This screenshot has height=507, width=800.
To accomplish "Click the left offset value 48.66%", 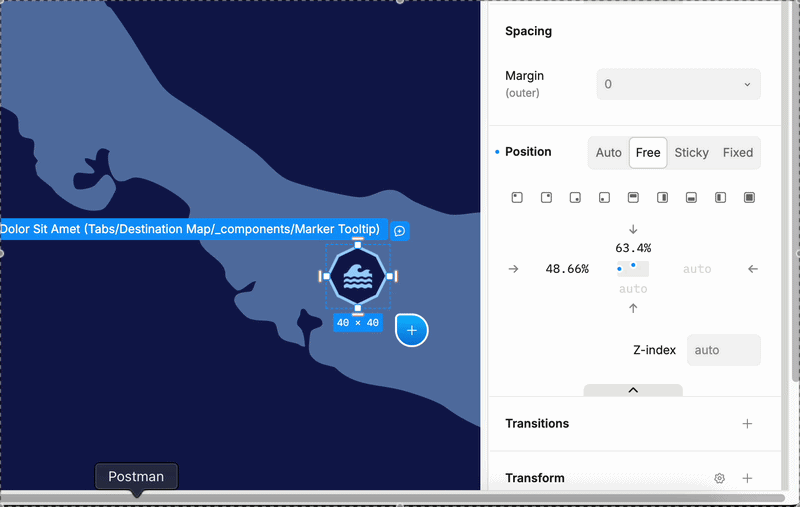I will (x=567, y=269).
